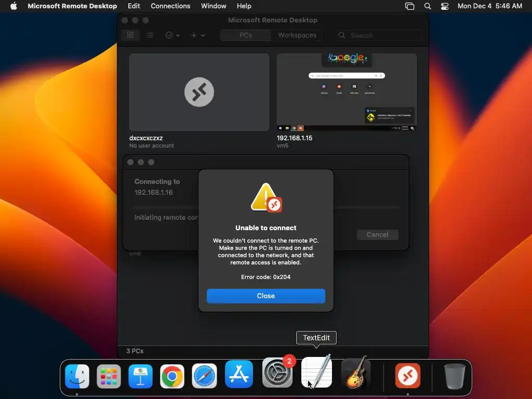Open the Trash from the Dock
This screenshot has width=532, height=399.
pyautogui.click(x=455, y=376)
